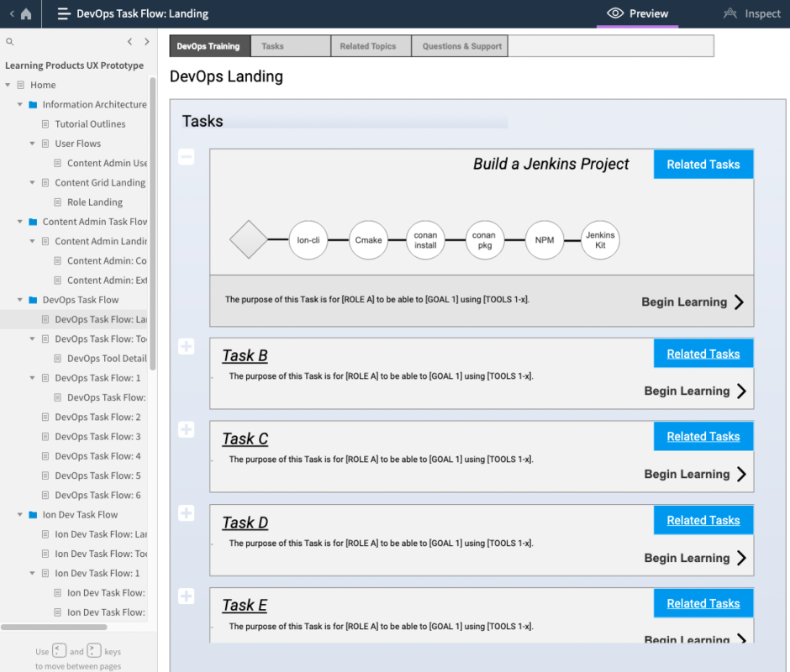This screenshot has width=790, height=672.
Task: Click the Related Tasks link on Task C
Action: (703, 436)
